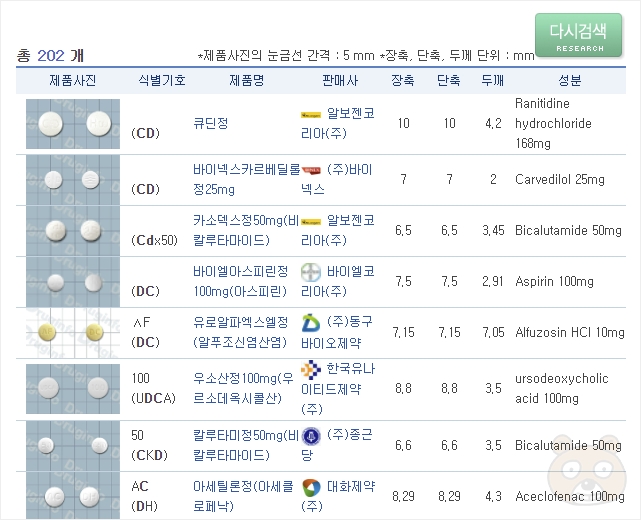
Task: Click the Carvedilol 25mg pill photo
Action: pos(73,179)
